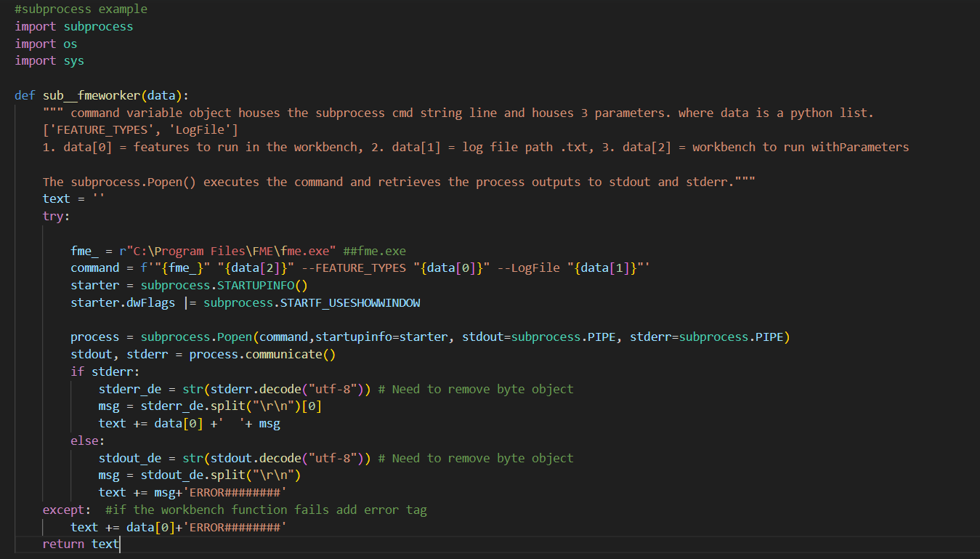Click the 'if stderr:' condition line

(x=105, y=371)
